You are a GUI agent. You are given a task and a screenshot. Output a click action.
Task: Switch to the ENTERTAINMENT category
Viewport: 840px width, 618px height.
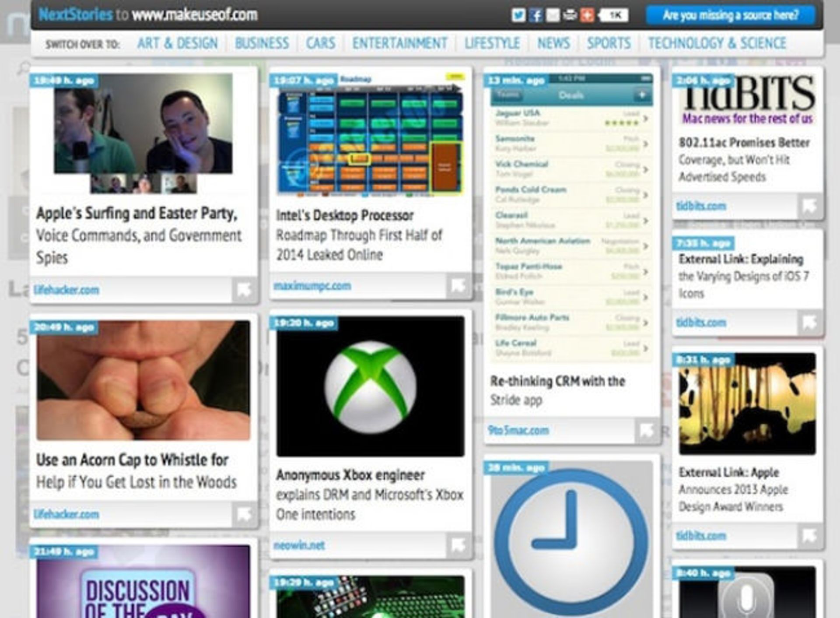[400, 43]
